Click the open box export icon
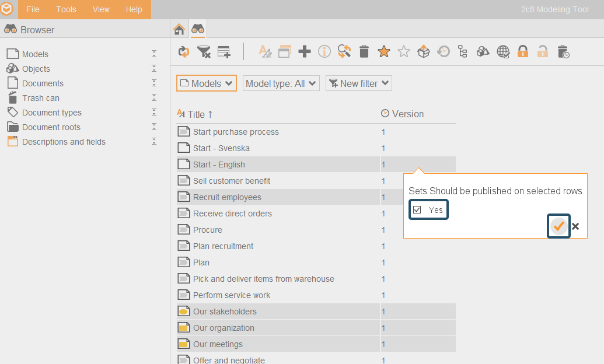 pos(423,51)
